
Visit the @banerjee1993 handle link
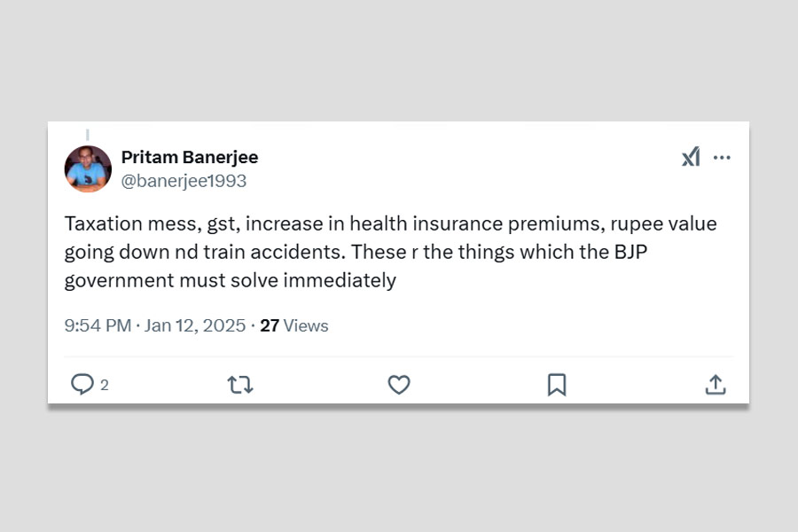pyautogui.click(x=184, y=181)
